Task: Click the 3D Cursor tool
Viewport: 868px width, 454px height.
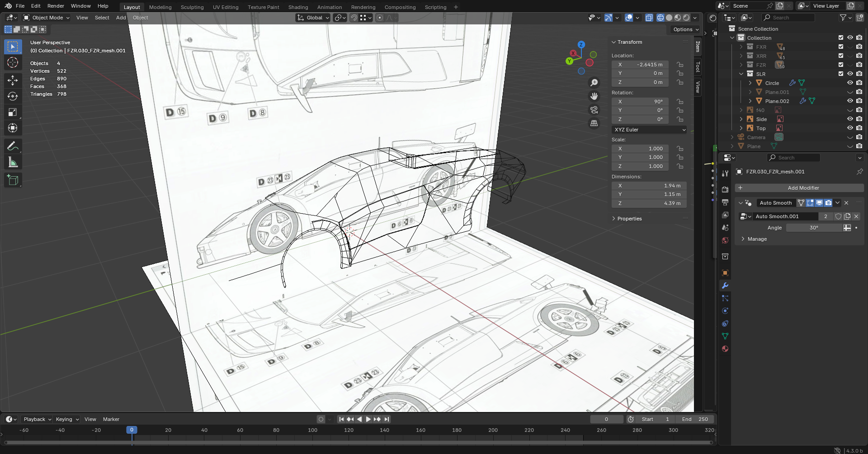Action: pos(13,62)
